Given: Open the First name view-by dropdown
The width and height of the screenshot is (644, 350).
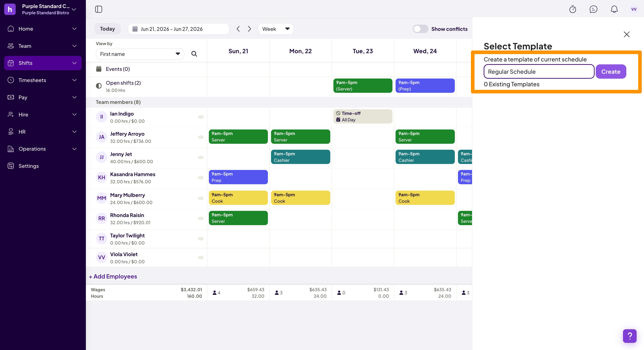Looking at the screenshot, I should coord(140,54).
